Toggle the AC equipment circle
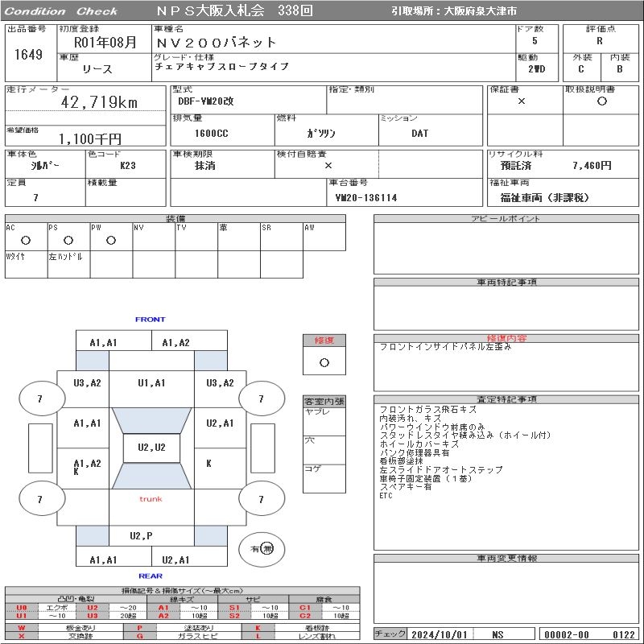The width and height of the screenshot is (644, 644). click(x=25, y=240)
